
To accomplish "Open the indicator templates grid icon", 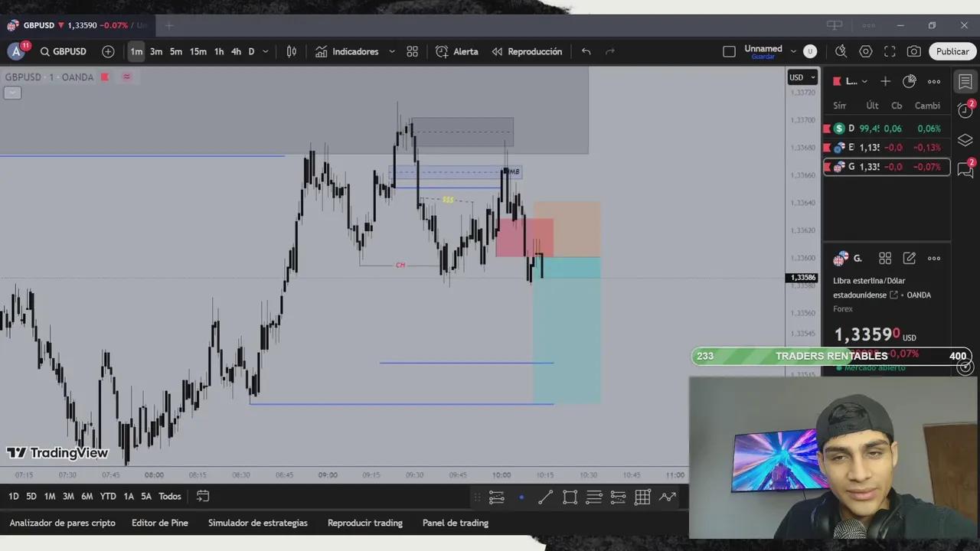I will click(413, 51).
